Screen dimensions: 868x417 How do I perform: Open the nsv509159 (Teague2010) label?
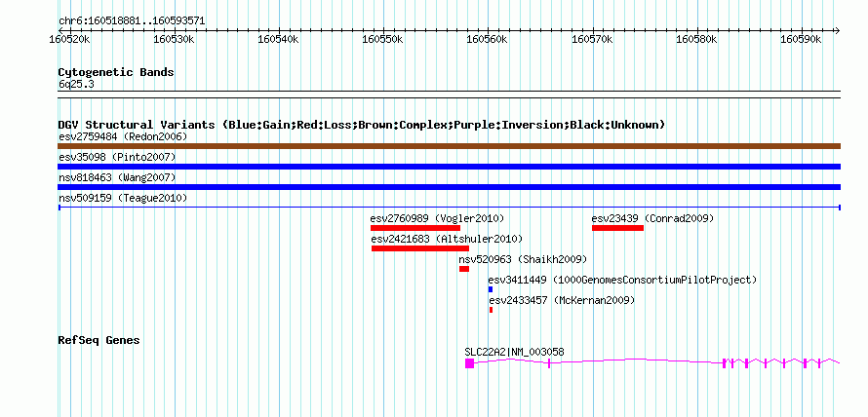[123, 198]
